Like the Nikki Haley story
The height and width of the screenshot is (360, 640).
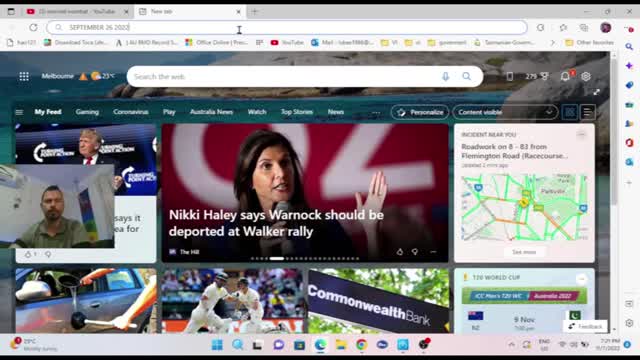point(400,252)
